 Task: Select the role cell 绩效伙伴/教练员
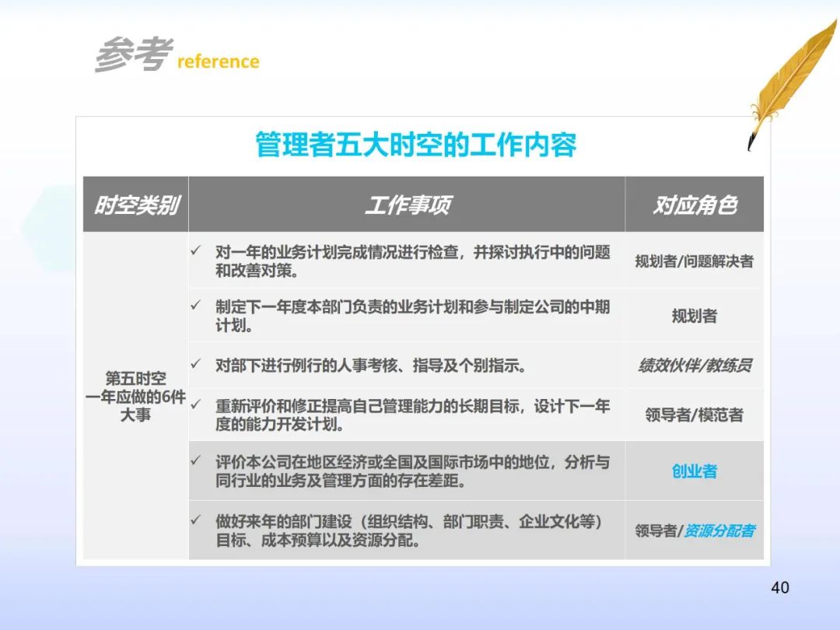tap(695, 366)
